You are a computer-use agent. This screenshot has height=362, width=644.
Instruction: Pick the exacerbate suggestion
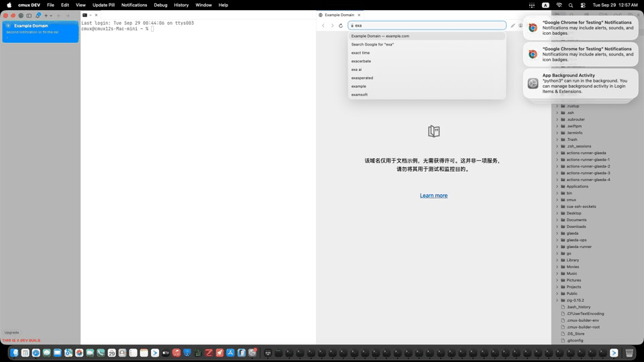[427, 61]
